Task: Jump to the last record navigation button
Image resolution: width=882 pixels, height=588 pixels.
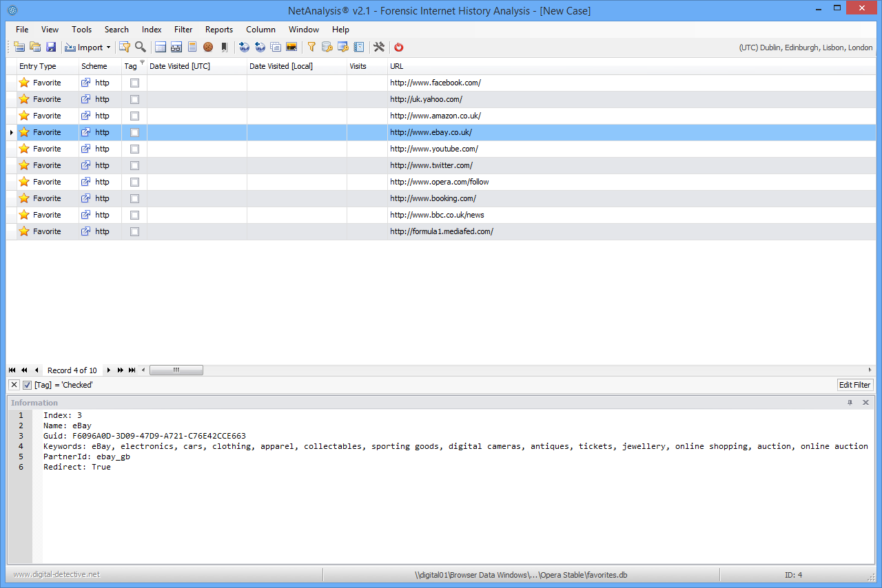Action: pyautogui.click(x=132, y=370)
